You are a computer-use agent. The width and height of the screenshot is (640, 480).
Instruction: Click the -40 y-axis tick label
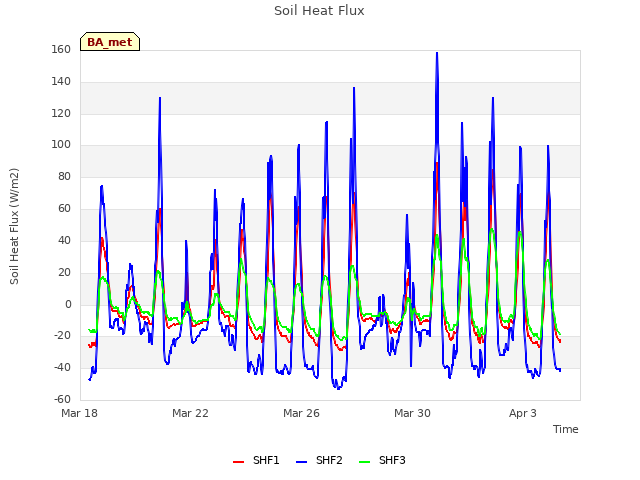pyautogui.click(x=63, y=368)
